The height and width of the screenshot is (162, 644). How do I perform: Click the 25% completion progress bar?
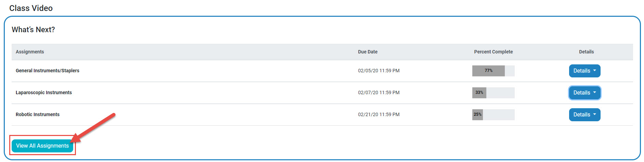[493, 115]
